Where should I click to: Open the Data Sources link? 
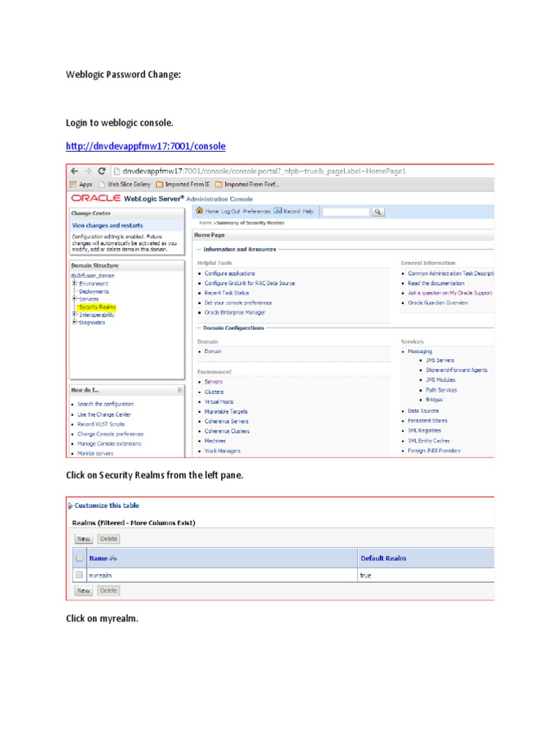tap(424, 411)
